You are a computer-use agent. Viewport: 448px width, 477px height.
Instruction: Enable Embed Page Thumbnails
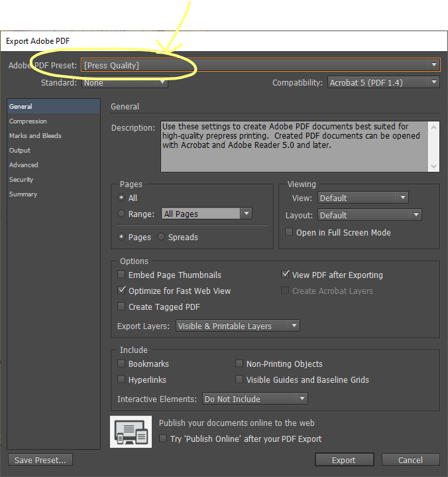pos(121,275)
